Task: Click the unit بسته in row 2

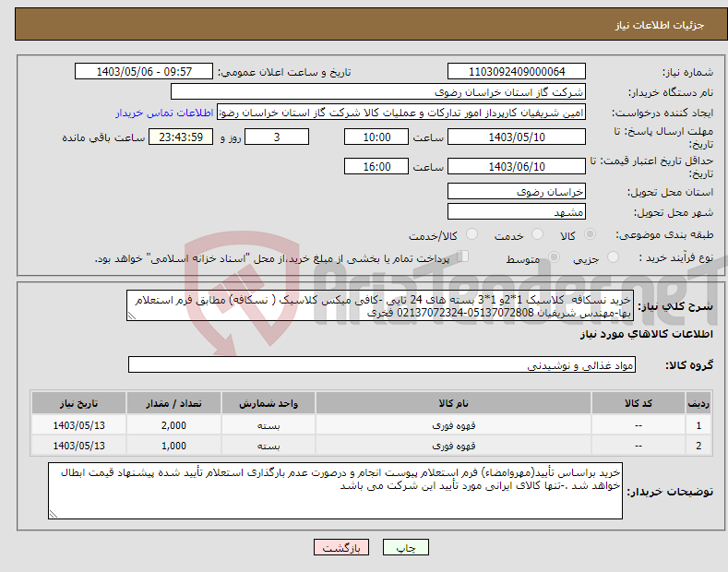Action: [269, 446]
